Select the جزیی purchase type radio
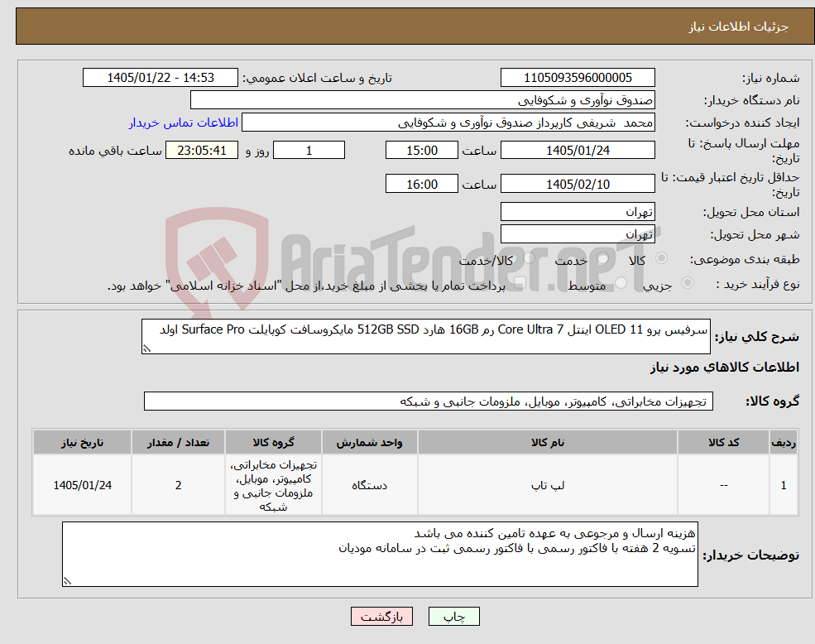Screen dimensions: 815x644 687,282
